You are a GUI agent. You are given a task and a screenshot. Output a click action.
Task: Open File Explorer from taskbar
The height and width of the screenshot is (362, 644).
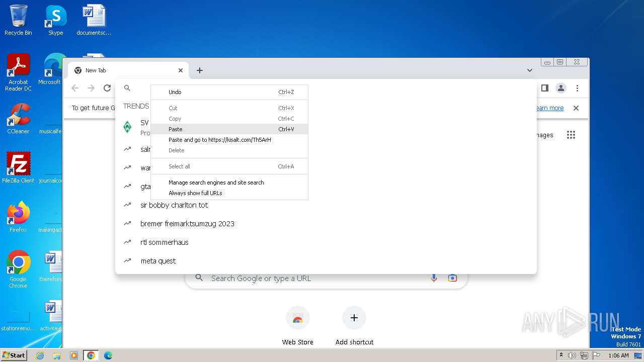[x=57, y=355]
